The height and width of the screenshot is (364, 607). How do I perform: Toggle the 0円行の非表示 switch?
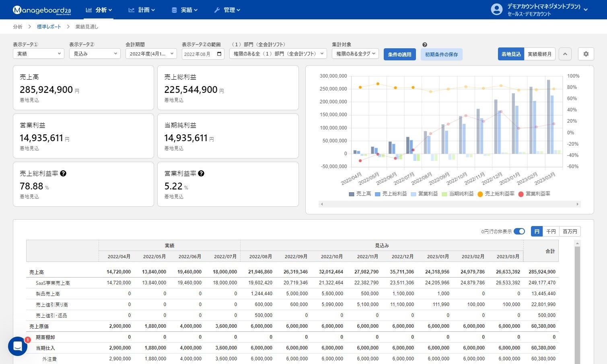coord(519,231)
